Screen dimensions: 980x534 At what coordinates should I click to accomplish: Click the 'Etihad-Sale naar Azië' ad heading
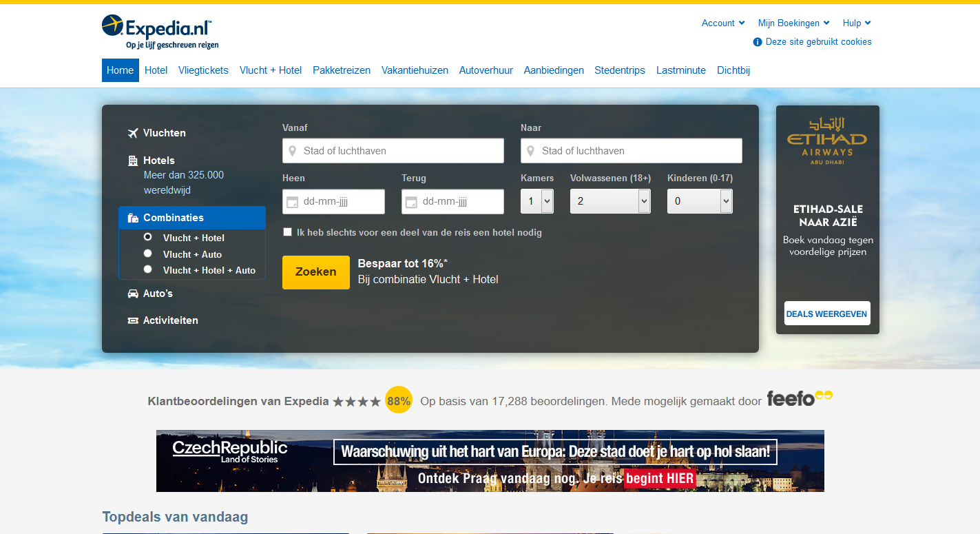tap(828, 216)
